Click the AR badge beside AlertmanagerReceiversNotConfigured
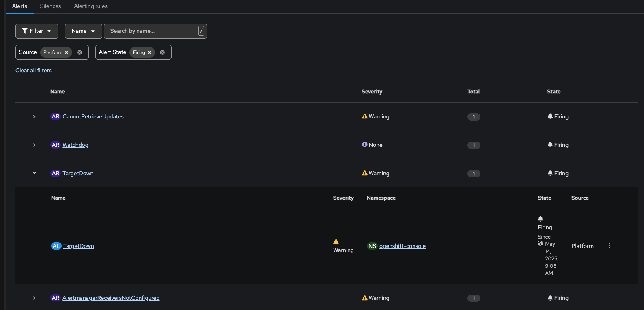Screen dimensions: 644x310 [x=56, y=298]
